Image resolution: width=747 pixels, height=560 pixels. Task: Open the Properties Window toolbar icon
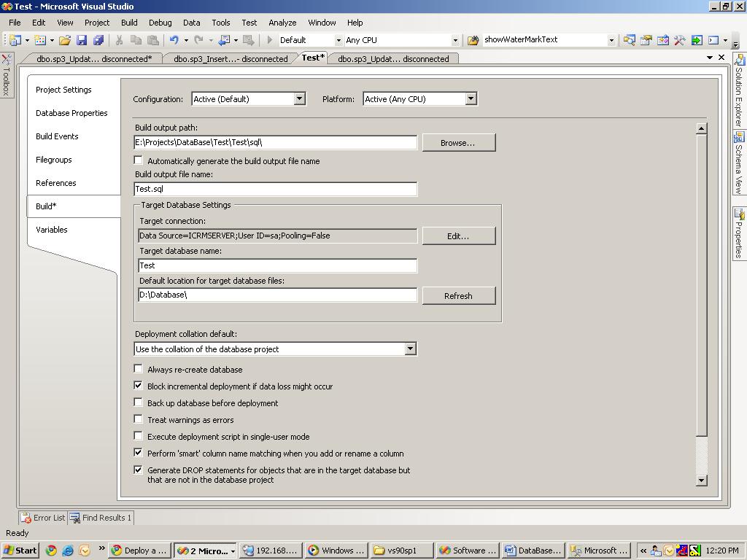646,41
